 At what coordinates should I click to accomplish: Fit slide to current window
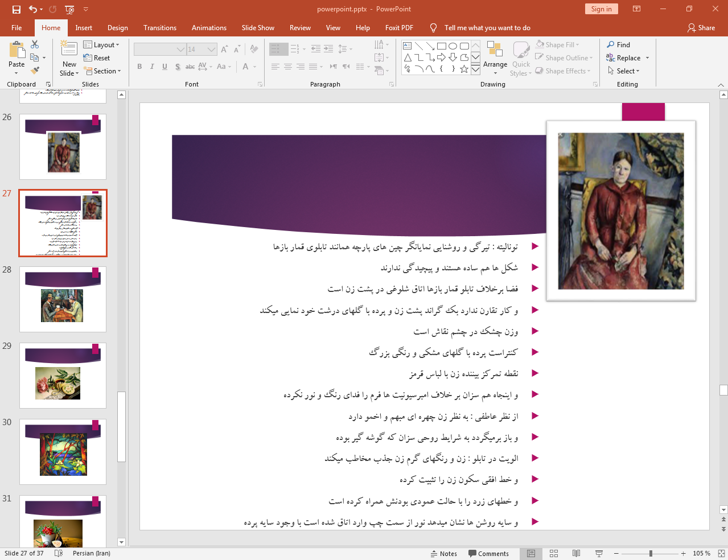tap(721, 553)
